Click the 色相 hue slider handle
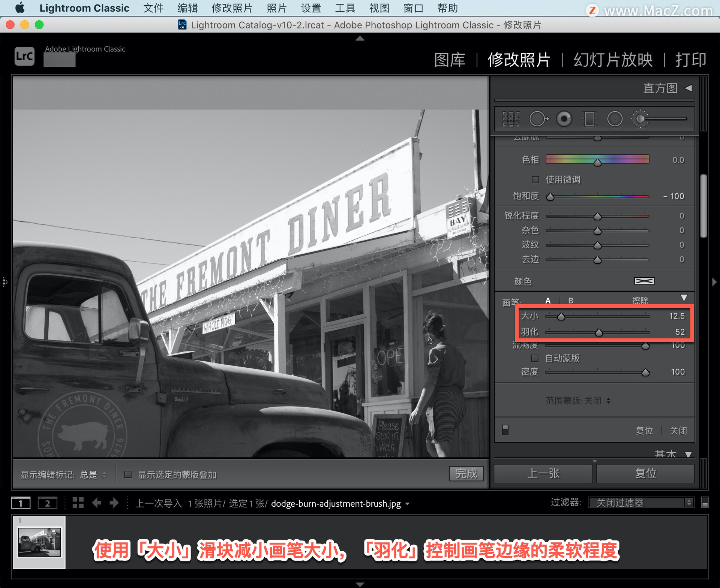The image size is (720, 588). [x=597, y=162]
